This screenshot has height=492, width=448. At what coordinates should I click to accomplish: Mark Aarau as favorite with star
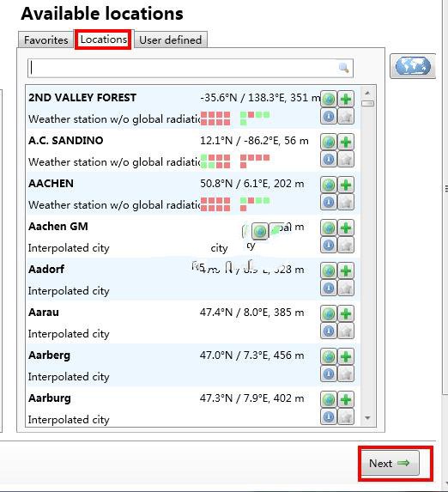[346, 331]
